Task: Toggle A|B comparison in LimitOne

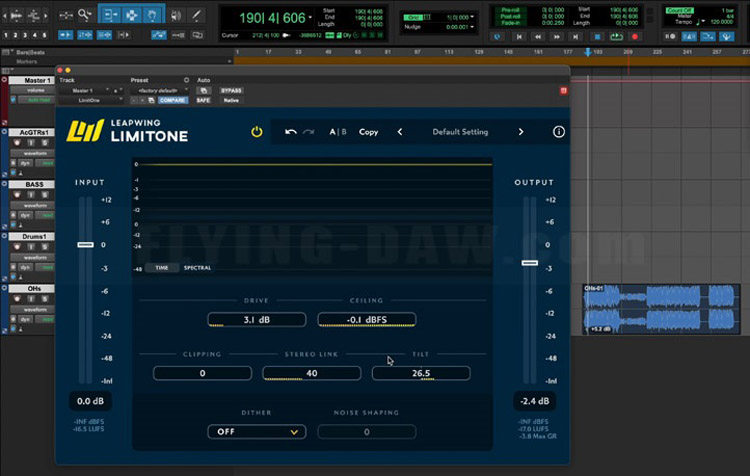Action: pos(338,132)
